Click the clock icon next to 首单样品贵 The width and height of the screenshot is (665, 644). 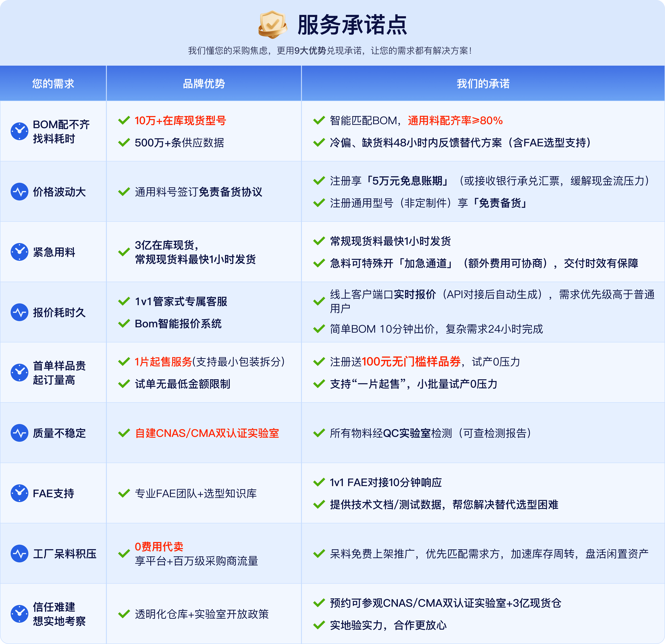coord(20,373)
